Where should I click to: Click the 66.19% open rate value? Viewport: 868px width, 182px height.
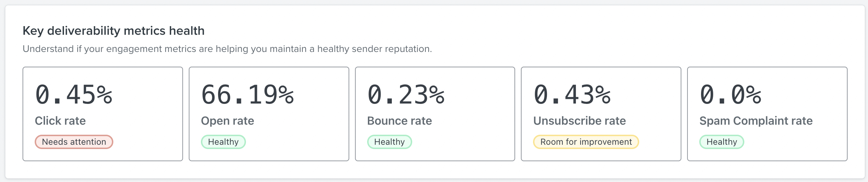point(247,95)
